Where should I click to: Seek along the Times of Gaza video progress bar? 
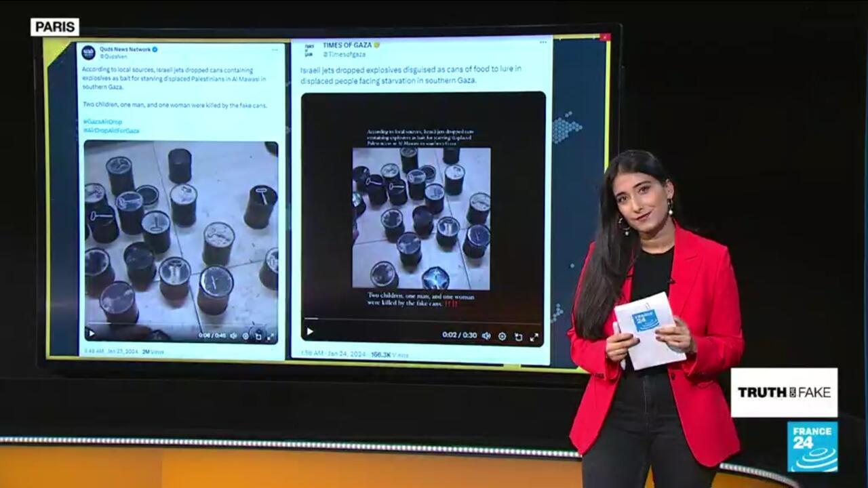click(x=420, y=319)
